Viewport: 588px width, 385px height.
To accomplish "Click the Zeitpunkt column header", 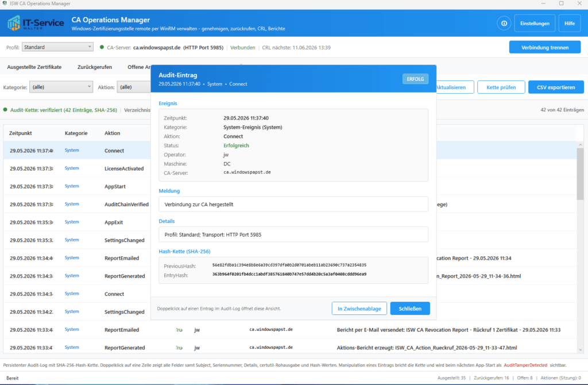I will (x=20, y=133).
